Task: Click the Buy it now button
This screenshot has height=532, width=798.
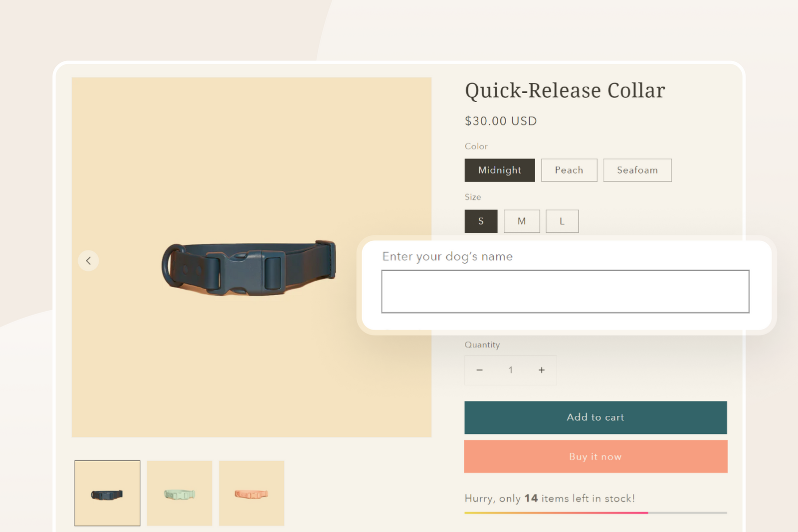Action: (595, 457)
